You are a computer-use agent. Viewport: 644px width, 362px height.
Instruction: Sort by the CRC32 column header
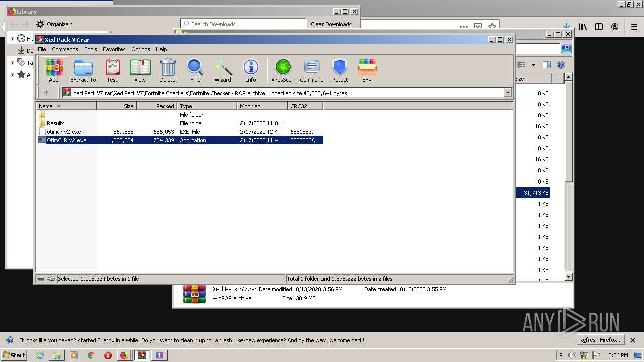tap(305, 106)
